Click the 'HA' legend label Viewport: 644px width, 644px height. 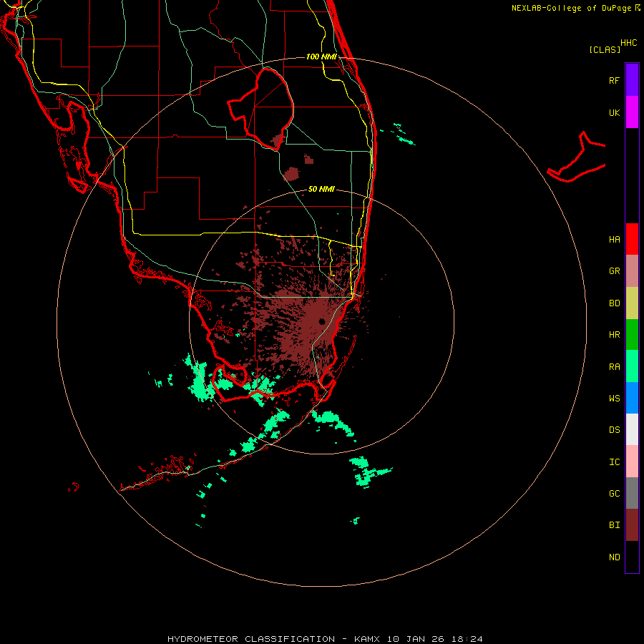coord(614,240)
